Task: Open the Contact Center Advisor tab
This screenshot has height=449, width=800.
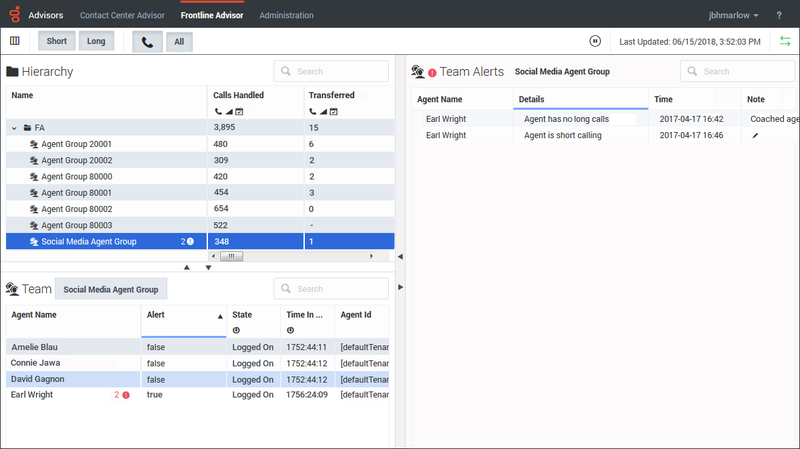Action: click(122, 15)
